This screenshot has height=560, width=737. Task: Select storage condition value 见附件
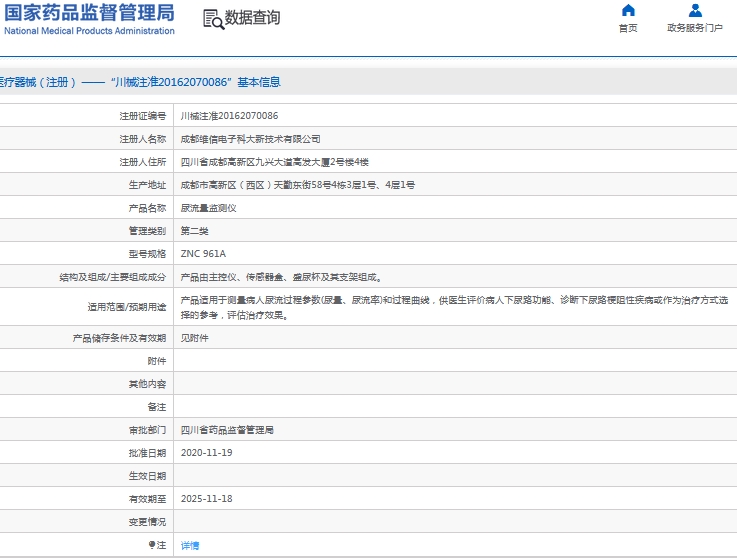click(x=195, y=338)
